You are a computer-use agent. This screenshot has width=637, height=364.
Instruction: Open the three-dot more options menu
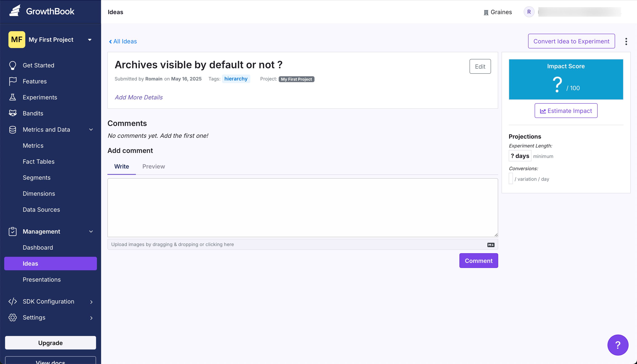(x=626, y=41)
